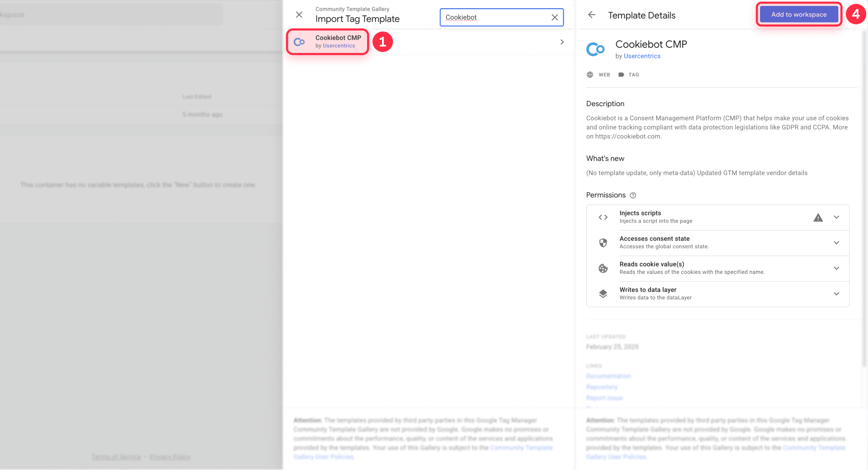
Task: Click the Community Template Gallery label
Action: coord(352,9)
